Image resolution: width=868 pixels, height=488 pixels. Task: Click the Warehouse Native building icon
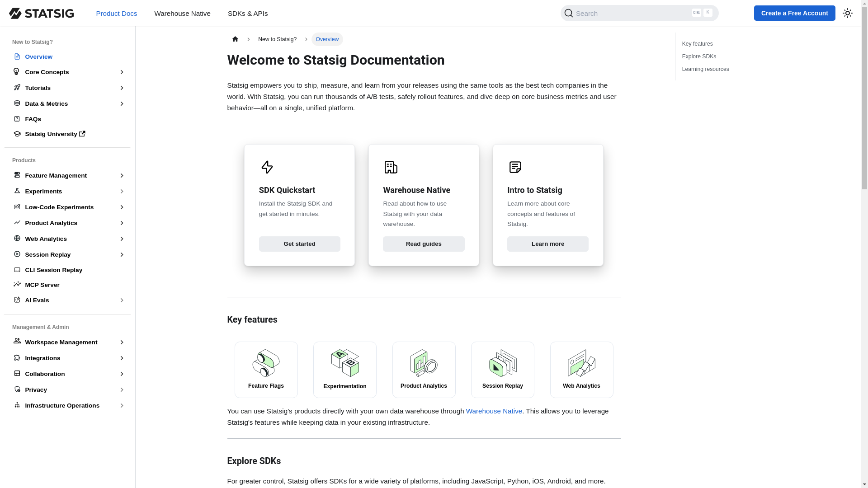pos(391,167)
